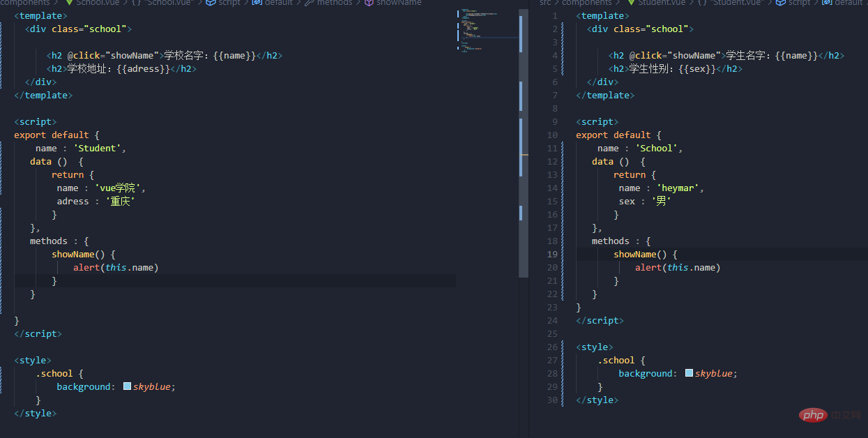Click the opening <style> tag in left editor
This screenshot has height=438, width=868.
[33, 360]
